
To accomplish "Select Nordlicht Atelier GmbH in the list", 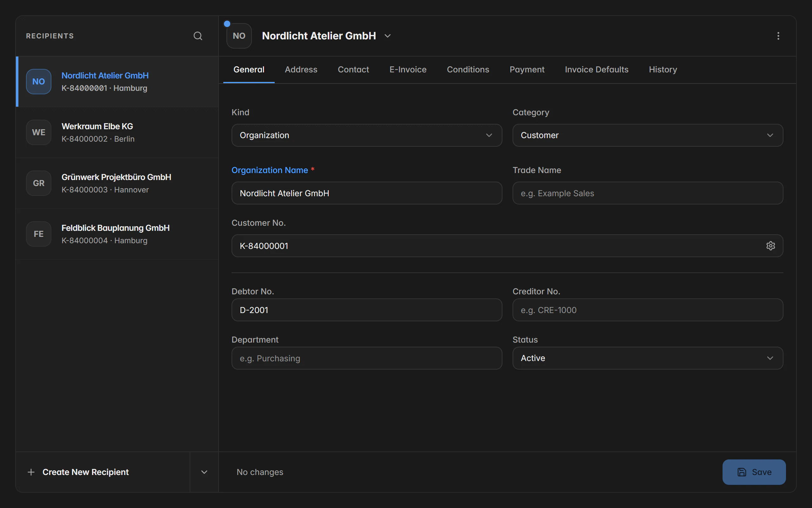I will point(117,82).
